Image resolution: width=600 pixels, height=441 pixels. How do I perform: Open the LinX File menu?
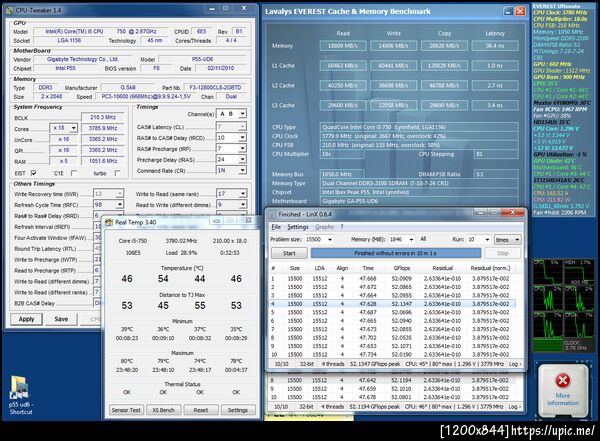pyautogui.click(x=276, y=227)
